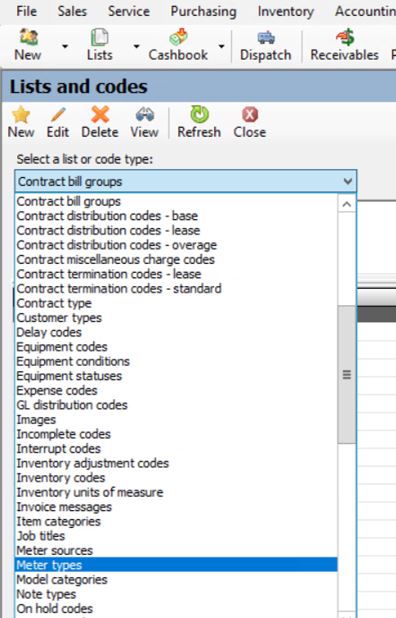Click the New customer icon in main toolbar
Image resolution: width=396 pixels, height=618 pixels.
(x=28, y=37)
